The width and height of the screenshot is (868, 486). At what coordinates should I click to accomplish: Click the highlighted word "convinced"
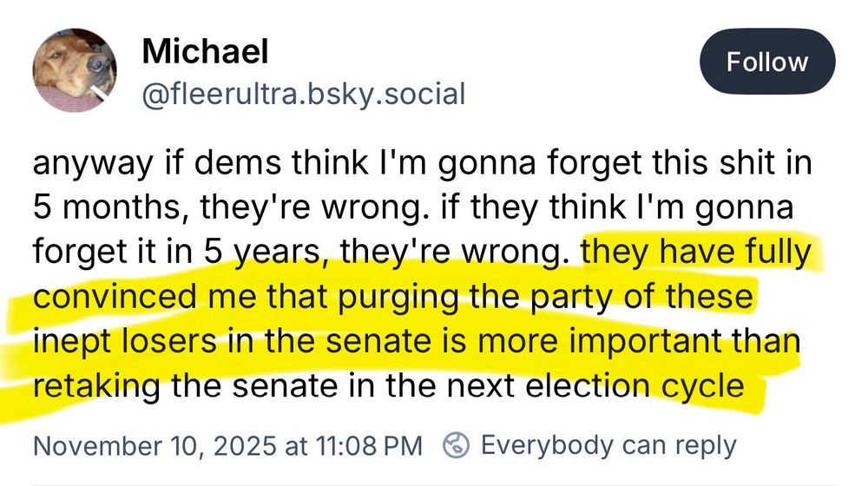[x=112, y=298]
